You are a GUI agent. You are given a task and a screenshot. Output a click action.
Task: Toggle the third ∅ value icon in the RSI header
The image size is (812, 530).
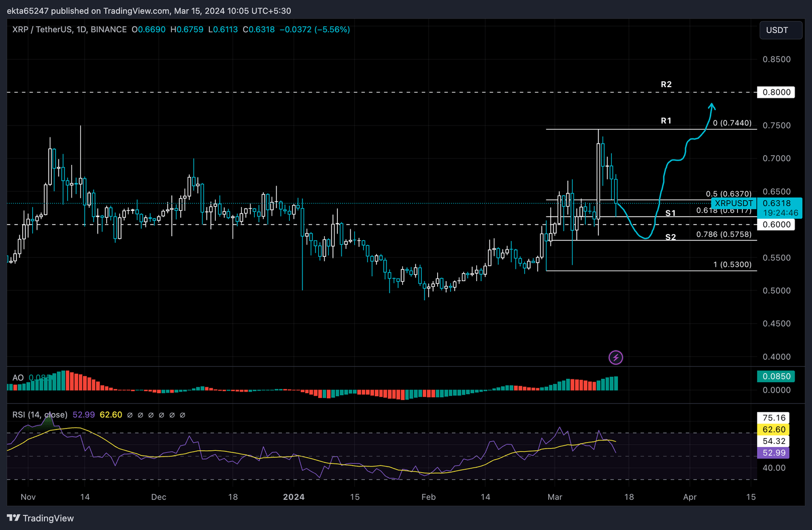[151, 415]
